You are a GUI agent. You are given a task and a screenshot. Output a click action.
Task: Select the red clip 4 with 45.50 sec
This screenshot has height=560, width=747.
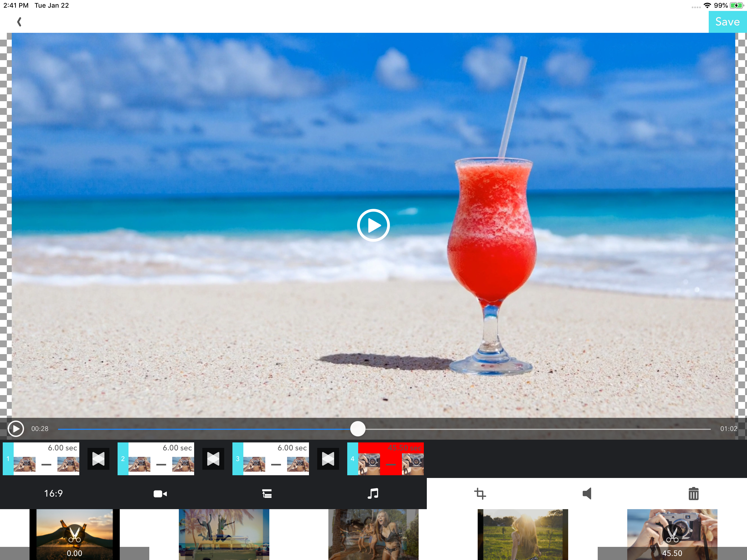386,459
